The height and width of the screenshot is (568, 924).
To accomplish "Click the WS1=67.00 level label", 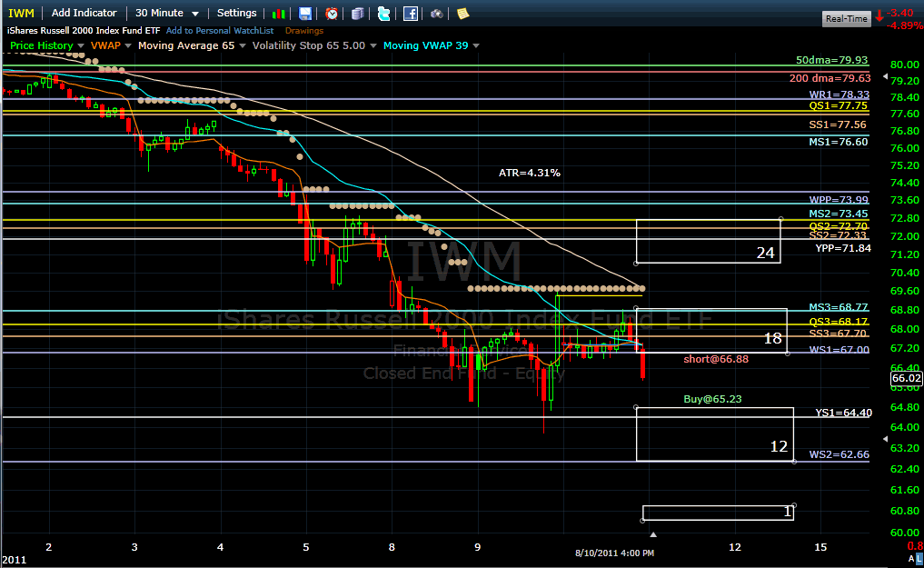I will click(x=839, y=350).
